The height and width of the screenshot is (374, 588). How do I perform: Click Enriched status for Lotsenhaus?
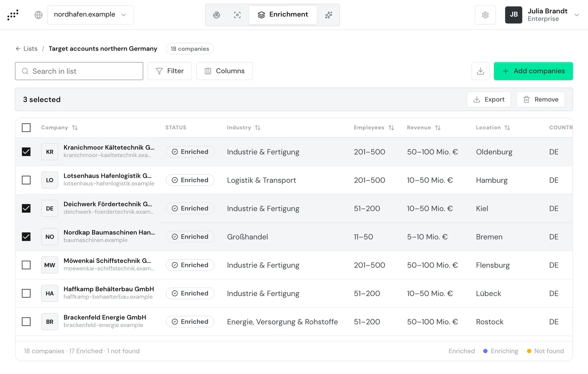point(190,180)
